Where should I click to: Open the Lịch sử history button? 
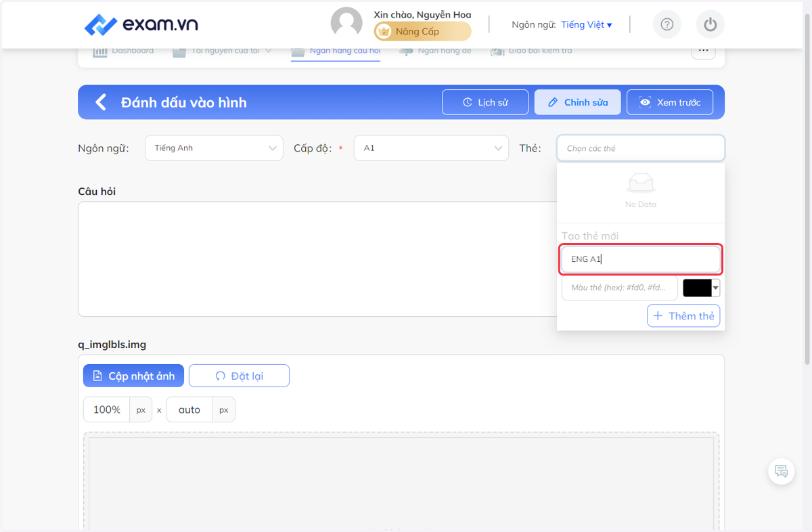[x=485, y=102]
